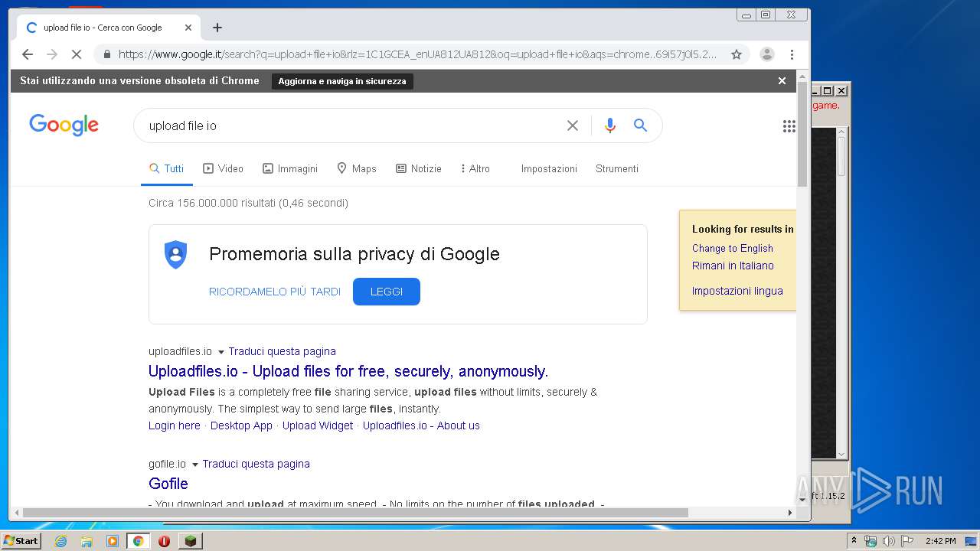Switch to the Immagini tab
The width and height of the screenshot is (980, 551).
click(289, 168)
